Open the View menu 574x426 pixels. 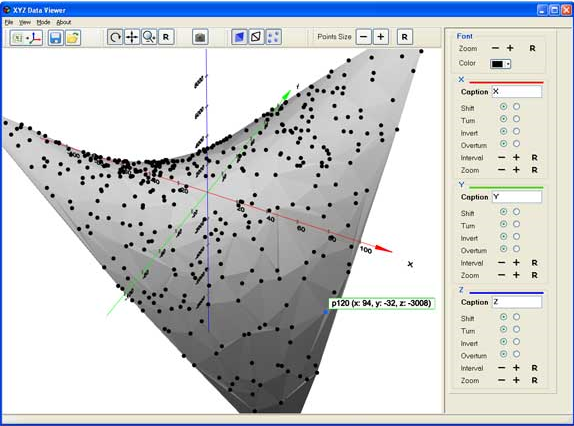(25, 22)
